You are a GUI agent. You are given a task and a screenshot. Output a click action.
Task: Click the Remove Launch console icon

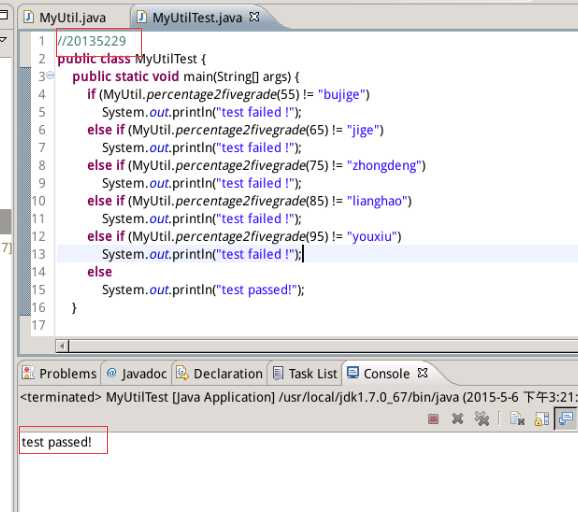point(457,419)
